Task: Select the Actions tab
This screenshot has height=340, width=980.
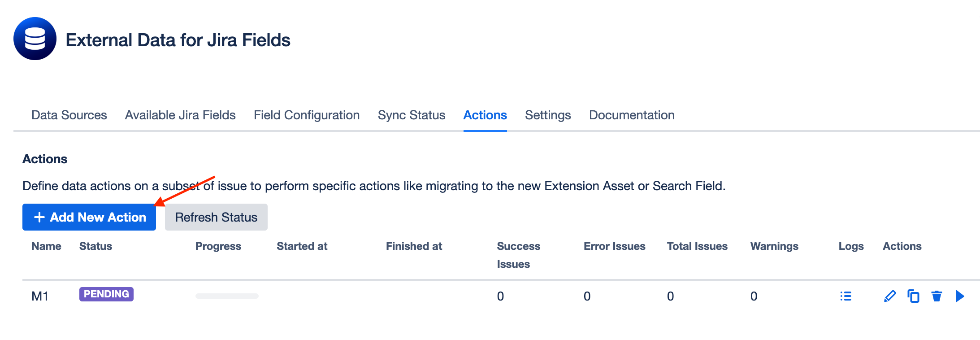Action: [485, 115]
